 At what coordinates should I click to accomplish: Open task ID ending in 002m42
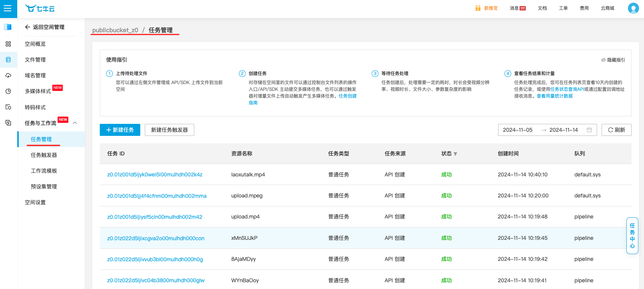coord(155,217)
